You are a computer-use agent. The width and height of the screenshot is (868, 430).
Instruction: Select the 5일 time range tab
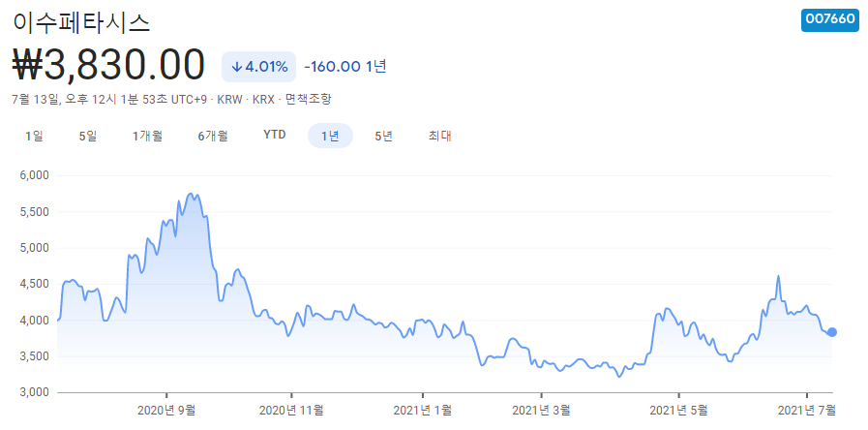click(88, 136)
